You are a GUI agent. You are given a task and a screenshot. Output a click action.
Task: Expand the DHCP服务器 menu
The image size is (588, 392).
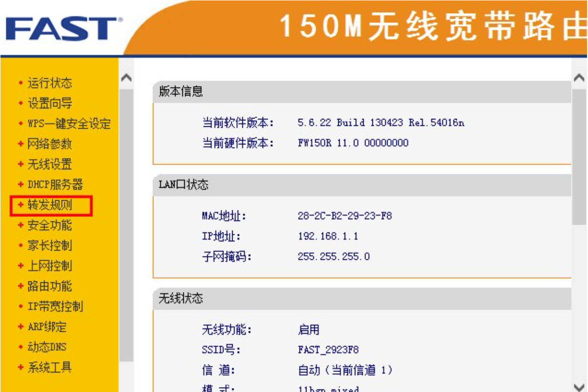coord(55,184)
